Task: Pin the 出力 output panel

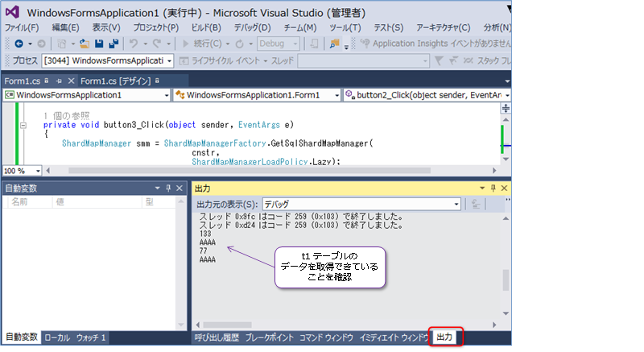Action: pyautogui.click(x=493, y=188)
